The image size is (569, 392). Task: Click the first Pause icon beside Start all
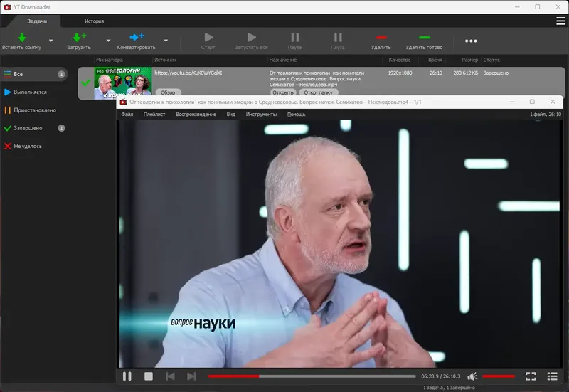point(294,37)
